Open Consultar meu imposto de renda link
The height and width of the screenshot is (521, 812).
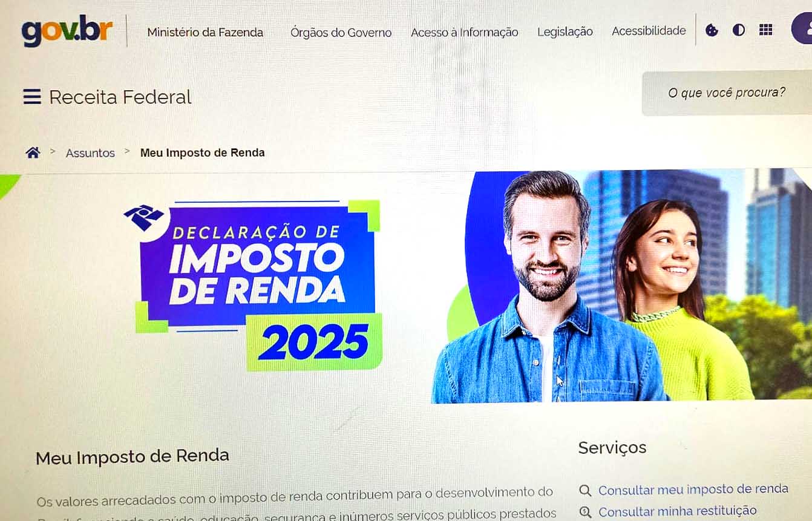693,490
